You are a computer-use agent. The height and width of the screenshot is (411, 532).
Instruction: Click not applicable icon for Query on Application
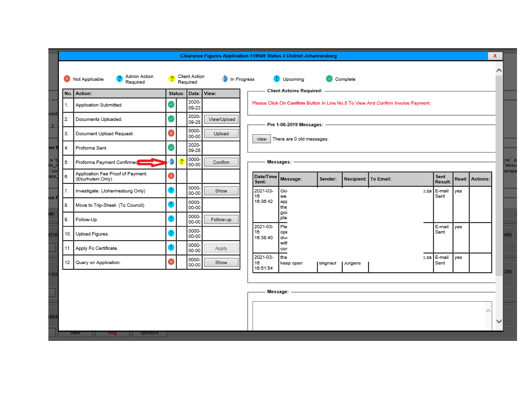(x=171, y=262)
